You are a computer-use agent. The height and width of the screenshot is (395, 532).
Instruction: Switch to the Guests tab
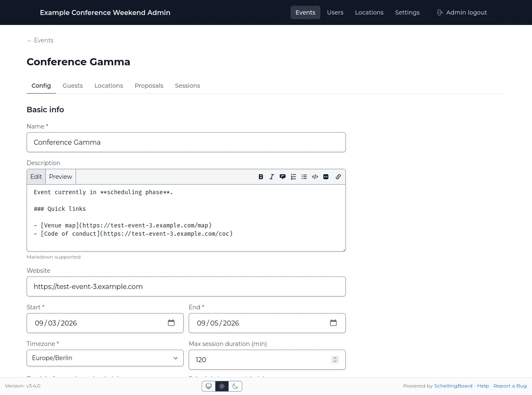[73, 86]
